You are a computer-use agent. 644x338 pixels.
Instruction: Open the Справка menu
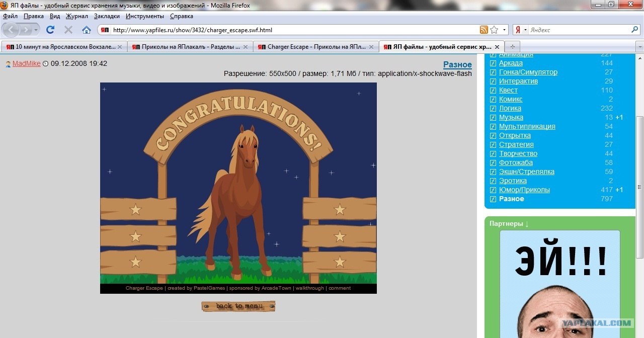pyautogui.click(x=182, y=16)
